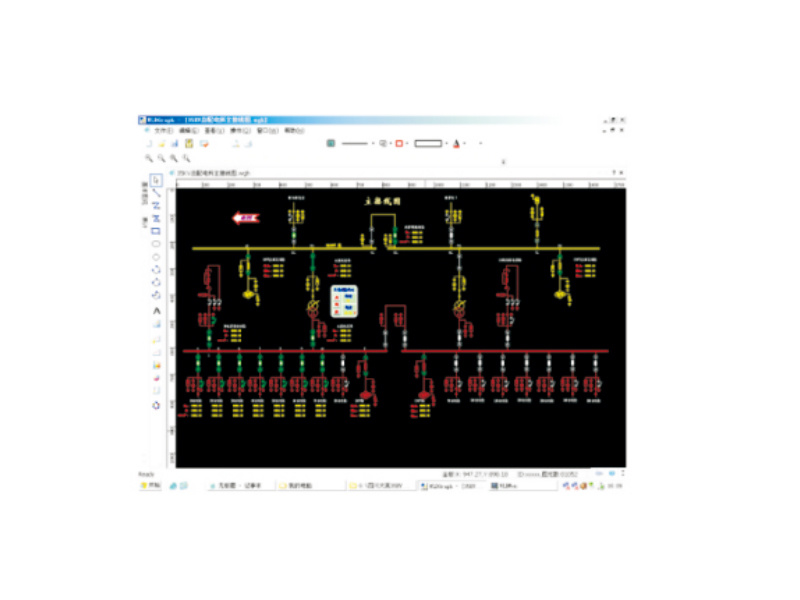Open the font color A dropdown arrow
The height and width of the screenshot is (600, 800).
coord(465,143)
